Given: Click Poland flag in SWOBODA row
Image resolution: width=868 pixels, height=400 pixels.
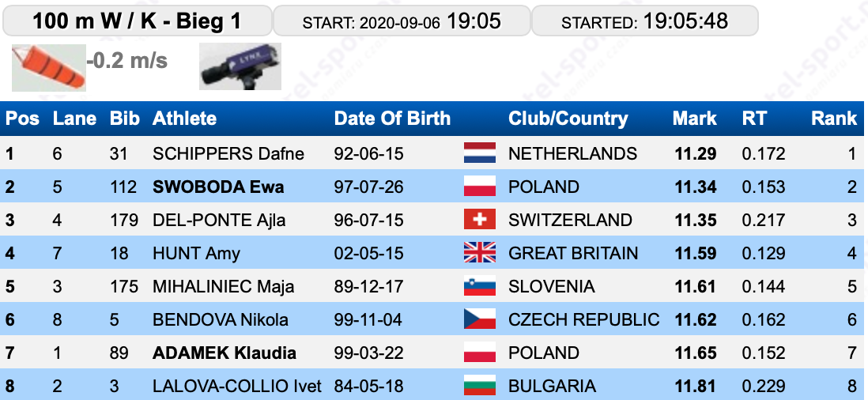Looking at the screenshot, I should coord(479,187).
